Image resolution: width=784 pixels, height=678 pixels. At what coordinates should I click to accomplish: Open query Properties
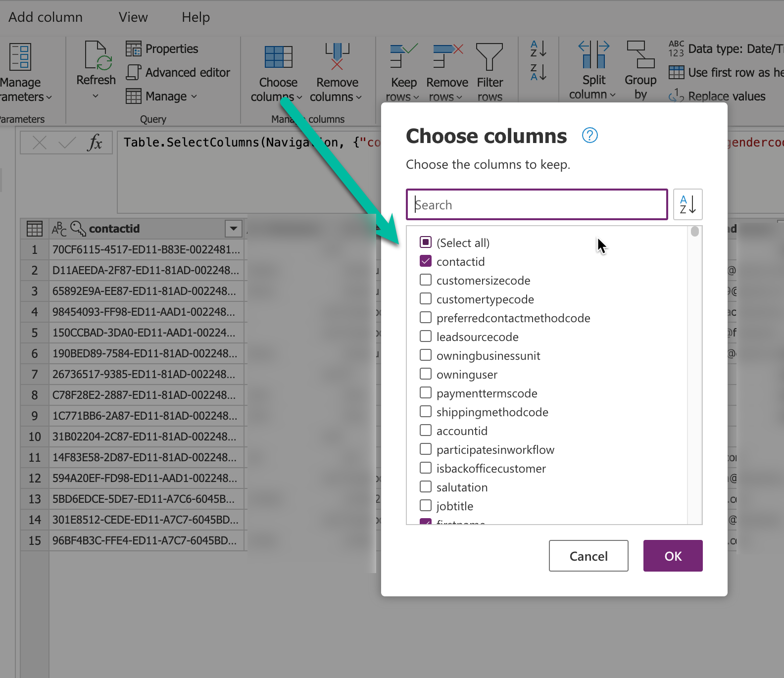pyautogui.click(x=162, y=48)
